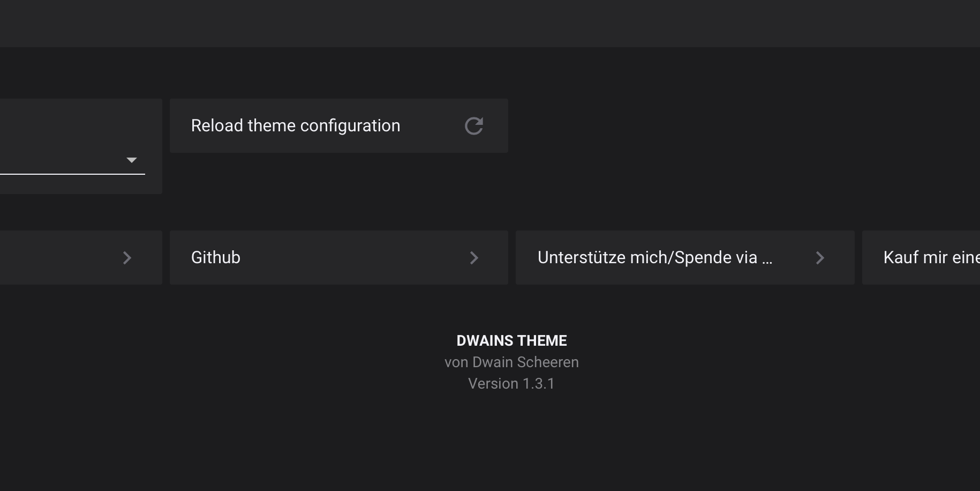Click the DWAINS THEME heading

(511, 341)
